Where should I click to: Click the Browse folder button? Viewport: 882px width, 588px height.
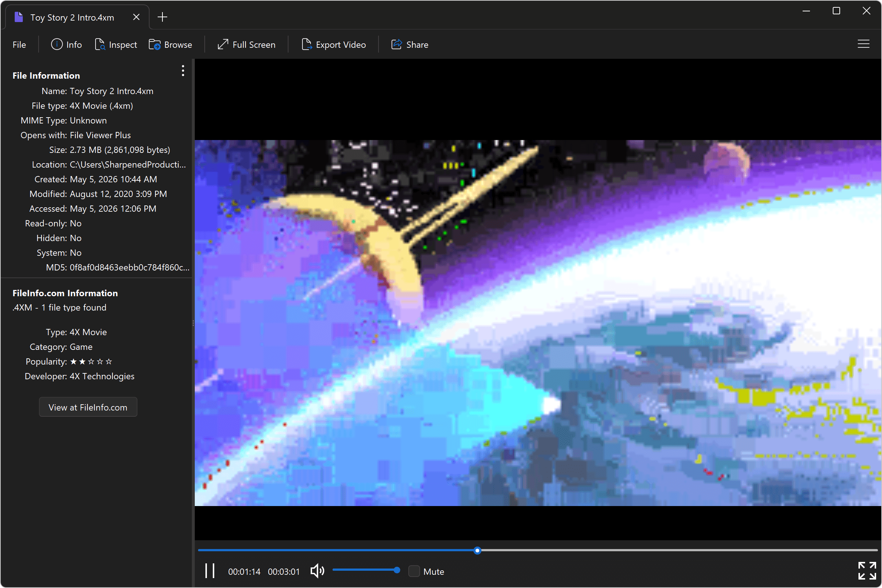[x=171, y=44]
